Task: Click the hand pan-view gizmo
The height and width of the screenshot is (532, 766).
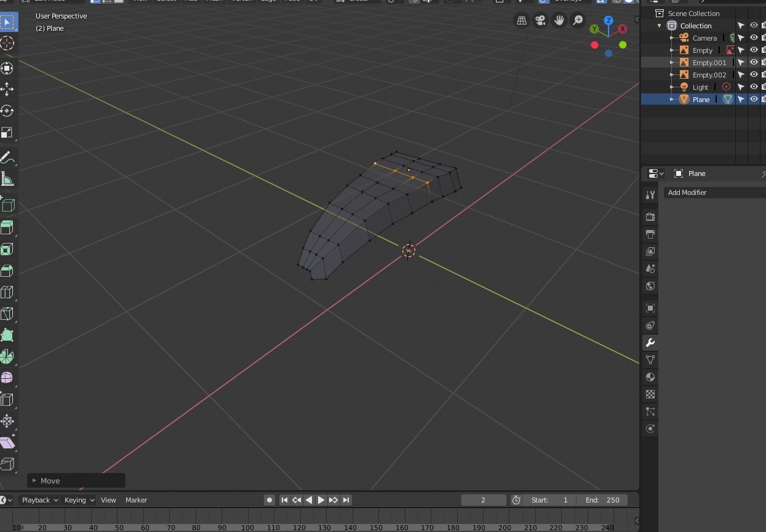Action: (559, 20)
